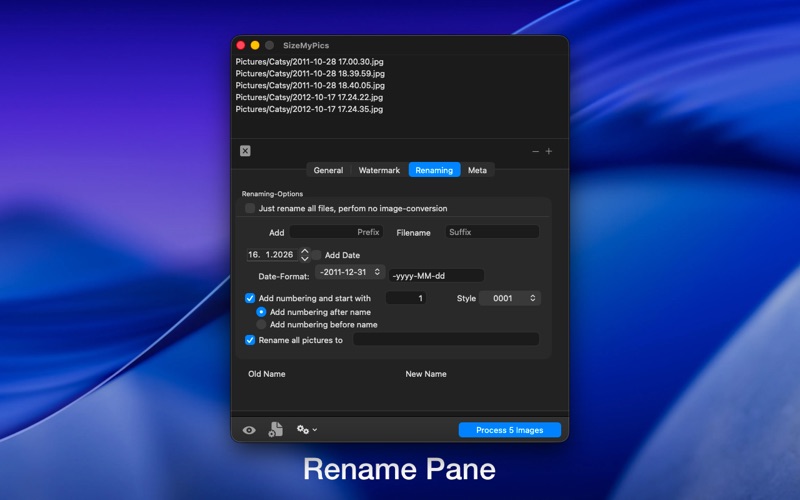Click the date stepper arrows

[x=305, y=255]
